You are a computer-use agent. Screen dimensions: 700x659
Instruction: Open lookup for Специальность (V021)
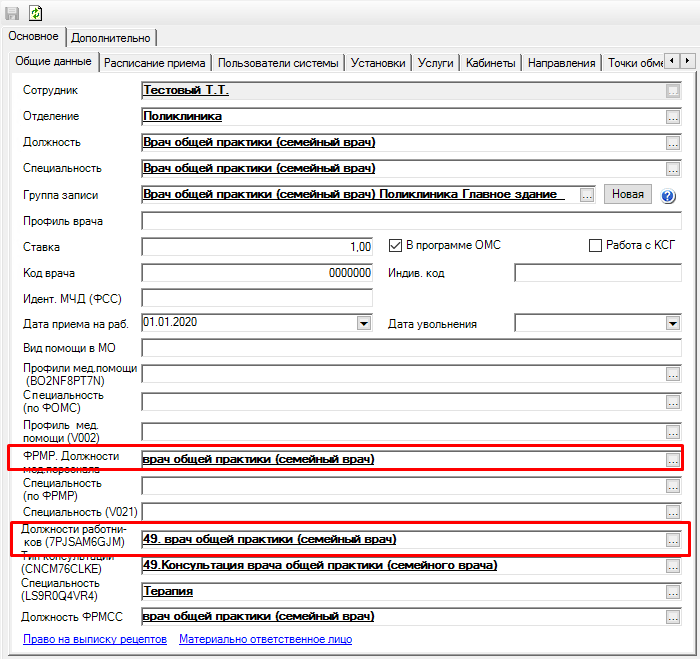[x=673, y=512]
